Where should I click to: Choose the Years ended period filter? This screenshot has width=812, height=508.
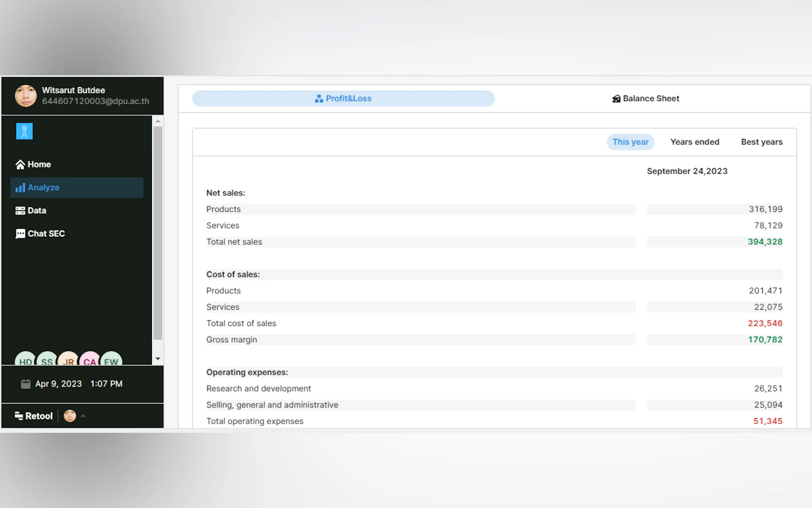(694, 142)
